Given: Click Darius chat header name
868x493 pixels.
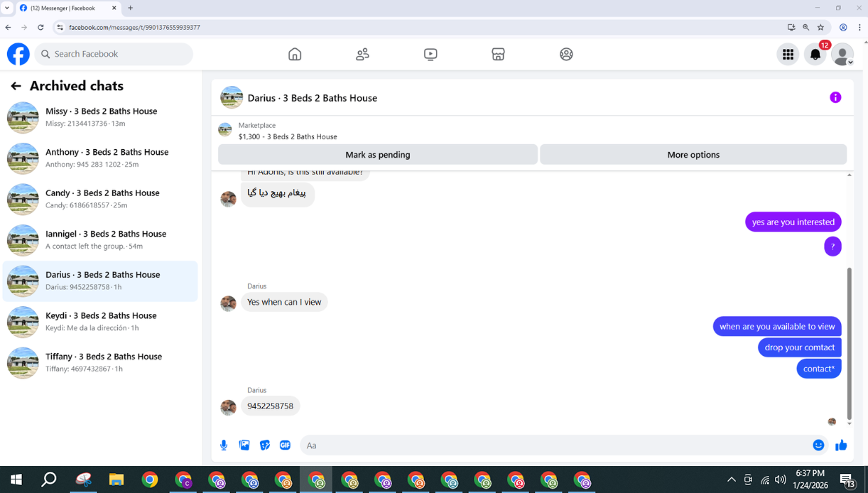Looking at the screenshot, I should point(313,98).
